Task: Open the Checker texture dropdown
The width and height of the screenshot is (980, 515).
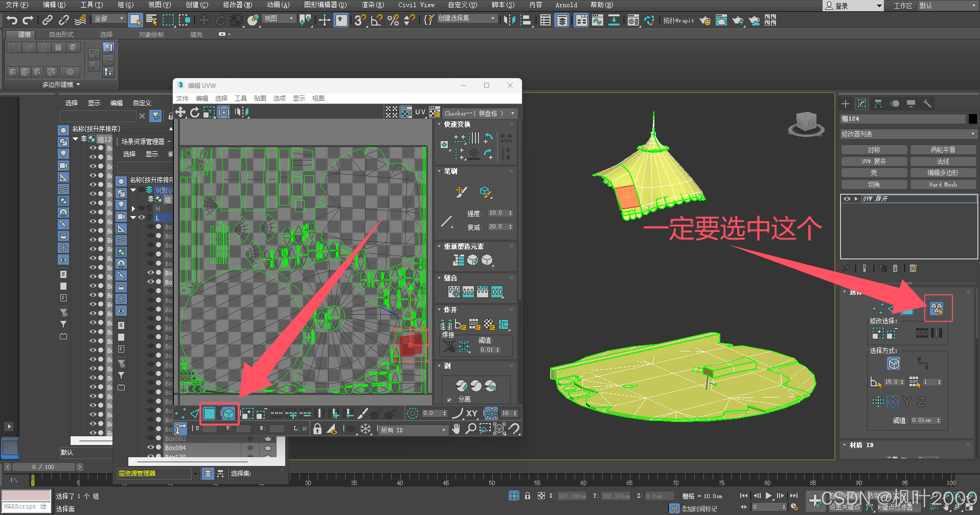Action: [x=481, y=113]
